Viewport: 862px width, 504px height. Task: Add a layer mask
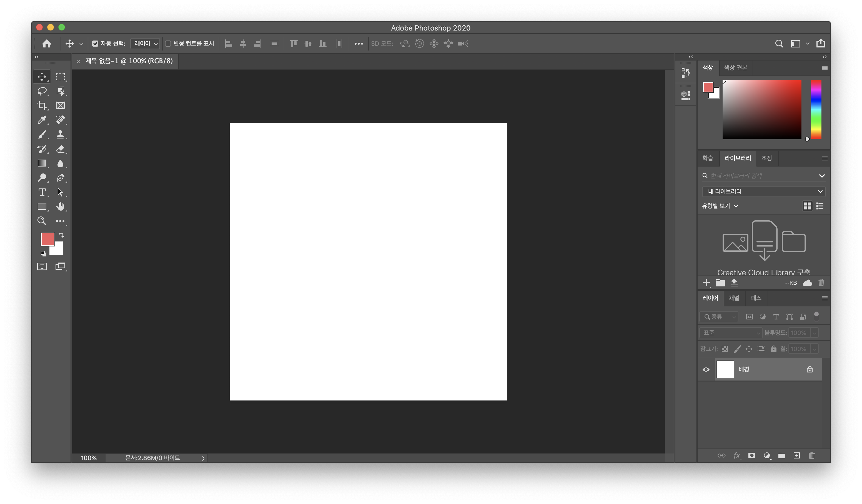(x=751, y=455)
